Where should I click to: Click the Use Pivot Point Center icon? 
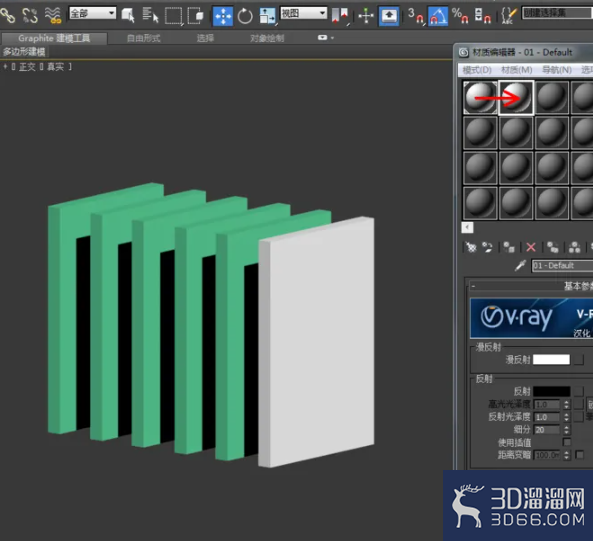[340, 16]
